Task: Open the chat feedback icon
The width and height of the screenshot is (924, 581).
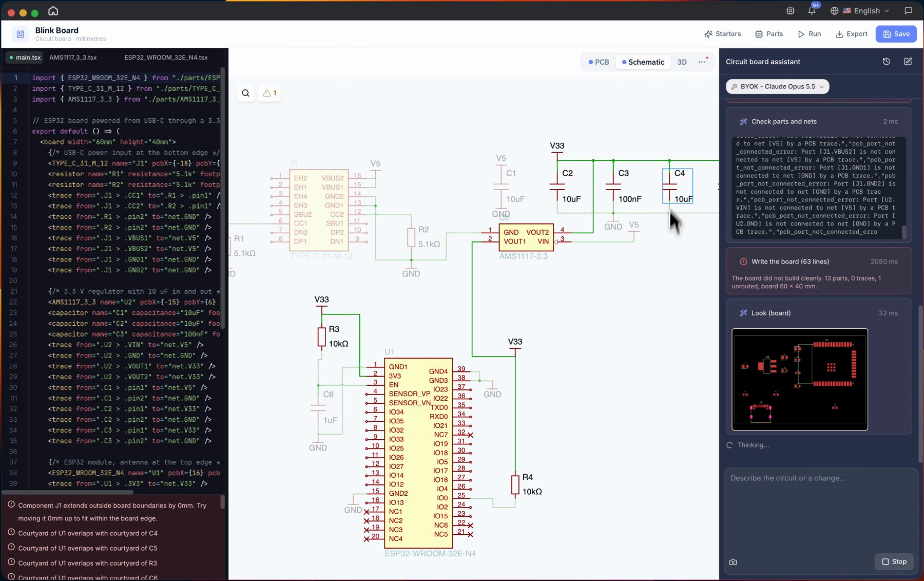Action: coord(908,11)
